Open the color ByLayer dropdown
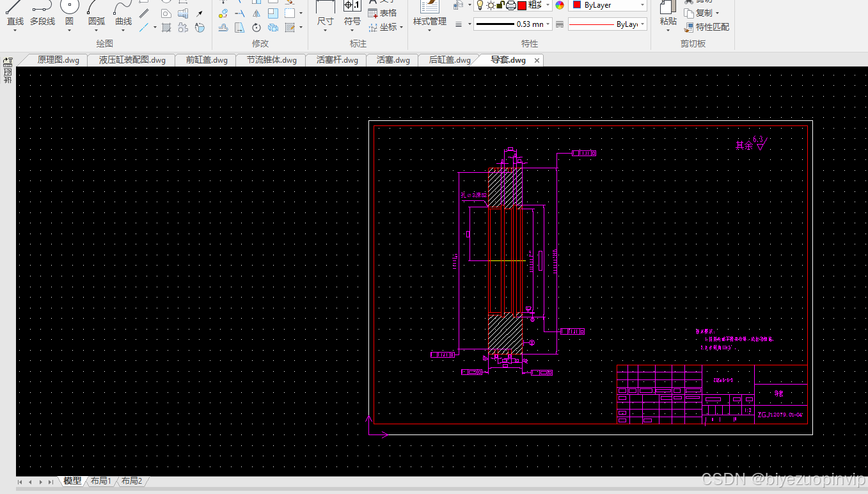 642,5
